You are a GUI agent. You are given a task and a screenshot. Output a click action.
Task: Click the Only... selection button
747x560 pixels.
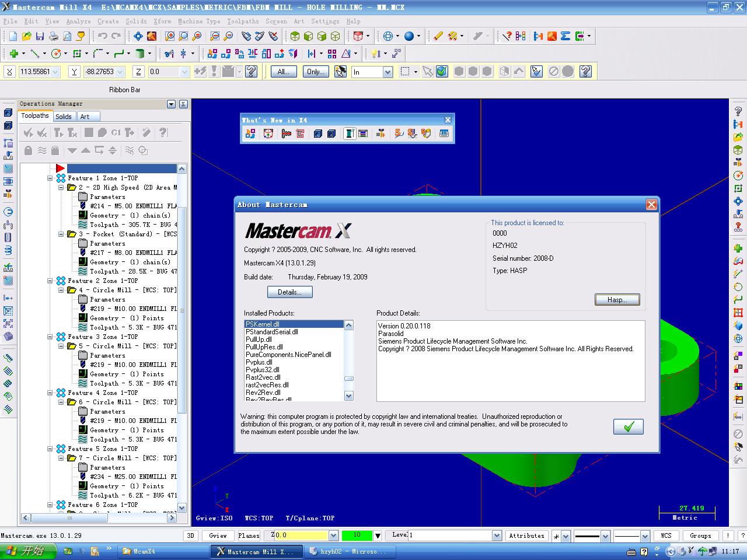click(x=316, y=72)
